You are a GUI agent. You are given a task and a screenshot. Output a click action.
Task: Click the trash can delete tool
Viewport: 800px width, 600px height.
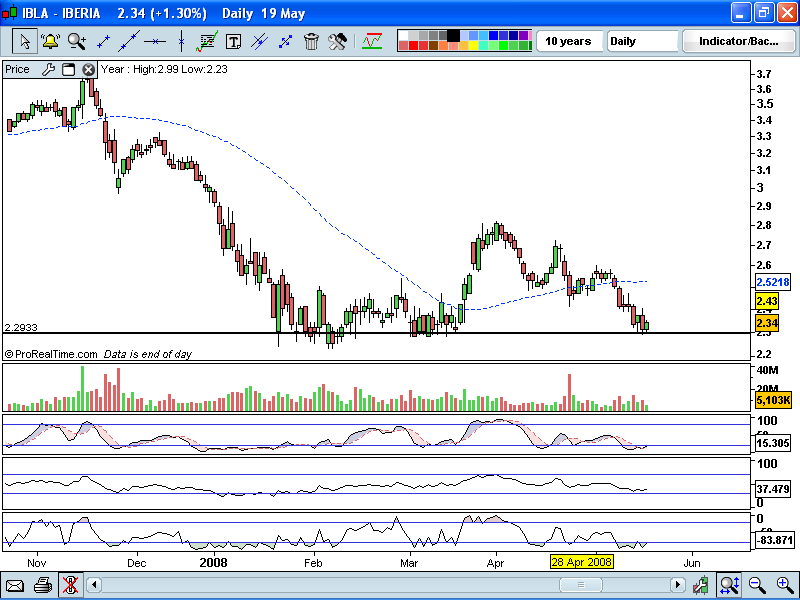[x=311, y=41]
